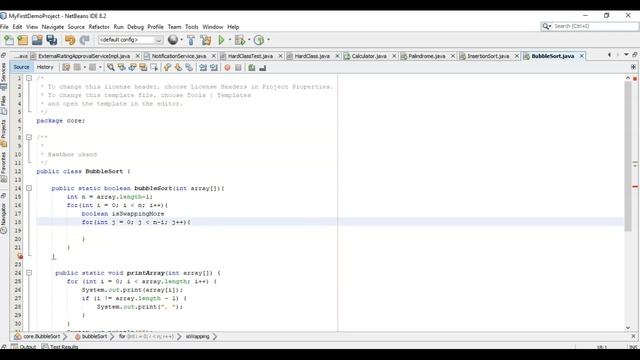
Task: Click the Undo arrow icon
Action: (70, 40)
